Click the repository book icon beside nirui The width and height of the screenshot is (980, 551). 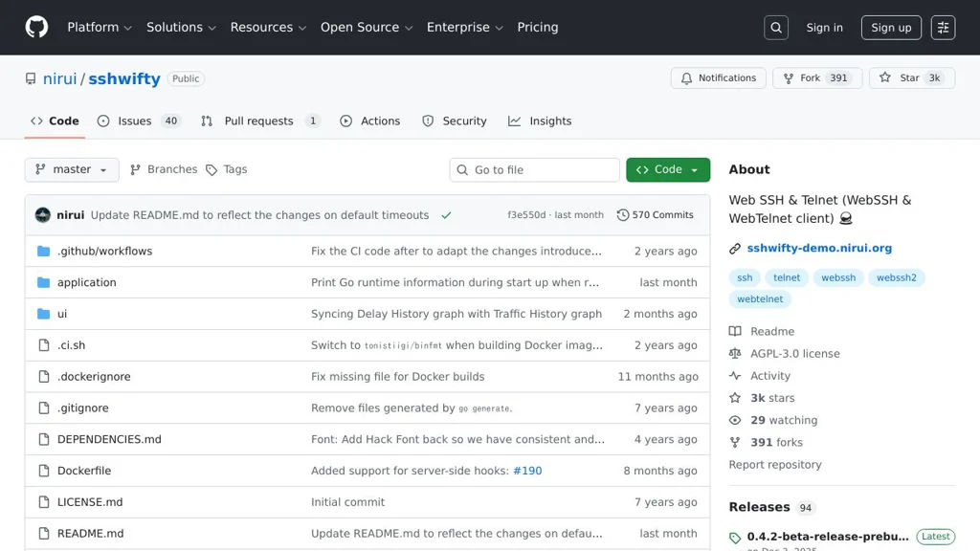[31, 78]
